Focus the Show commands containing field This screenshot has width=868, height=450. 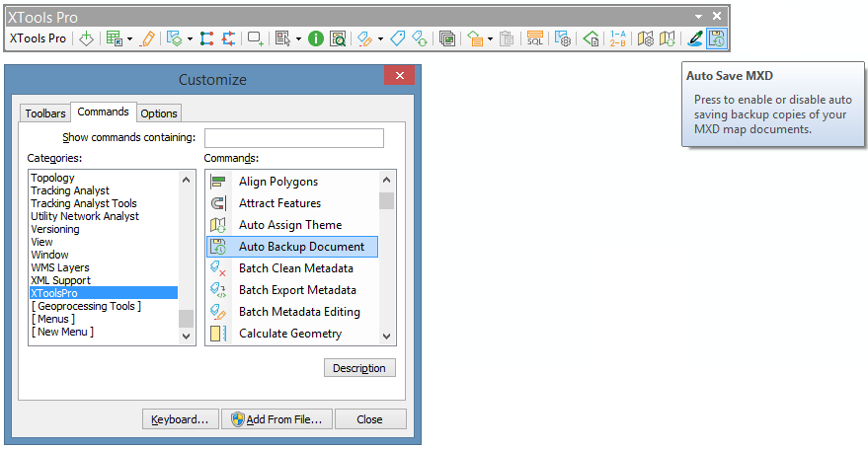tap(294, 138)
